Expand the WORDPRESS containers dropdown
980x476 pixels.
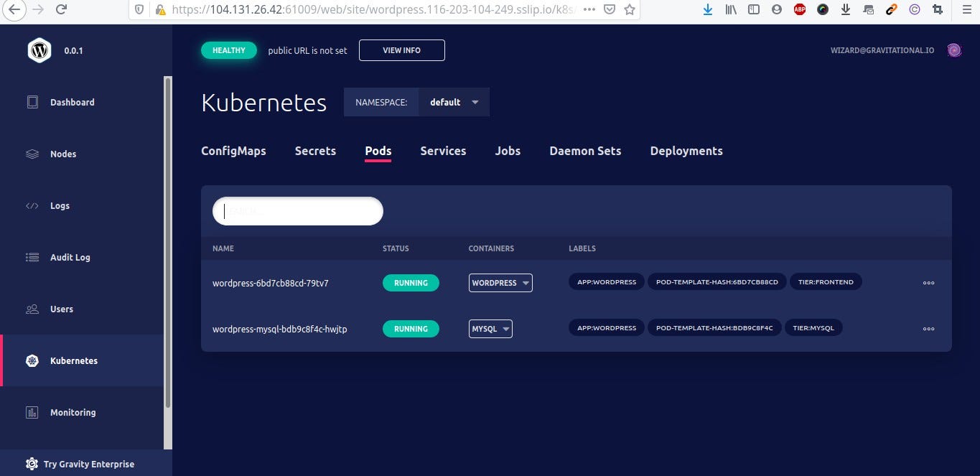(500, 283)
